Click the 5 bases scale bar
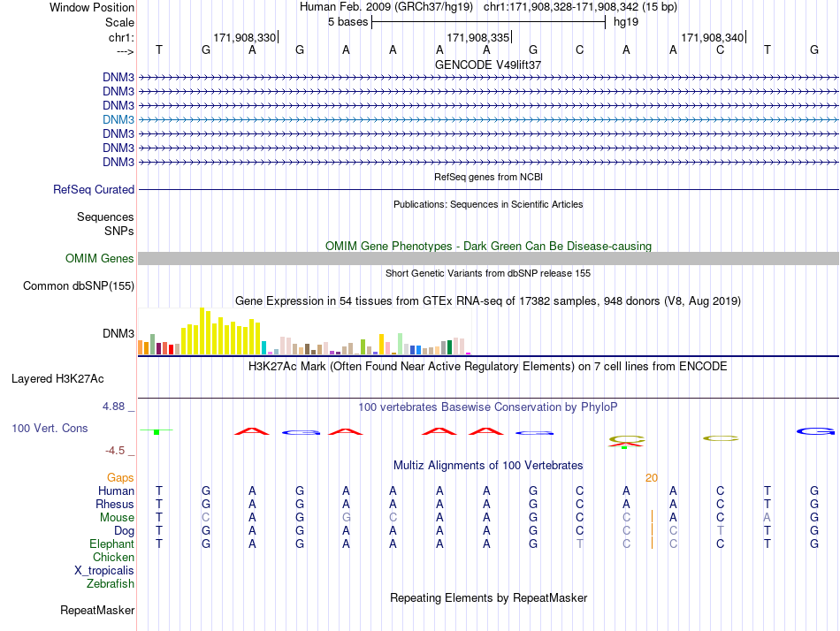The width and height of the screenshot is (840, 631). (488, 22)
